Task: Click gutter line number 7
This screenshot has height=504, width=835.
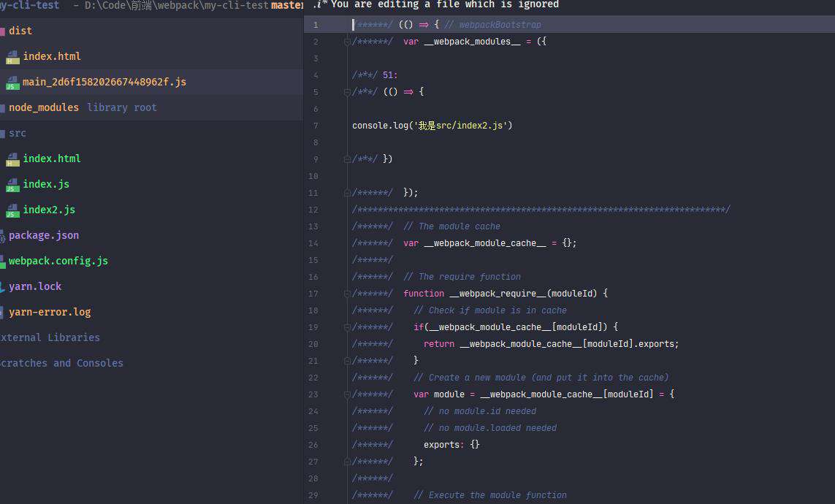Action: (x=316, y=126)
